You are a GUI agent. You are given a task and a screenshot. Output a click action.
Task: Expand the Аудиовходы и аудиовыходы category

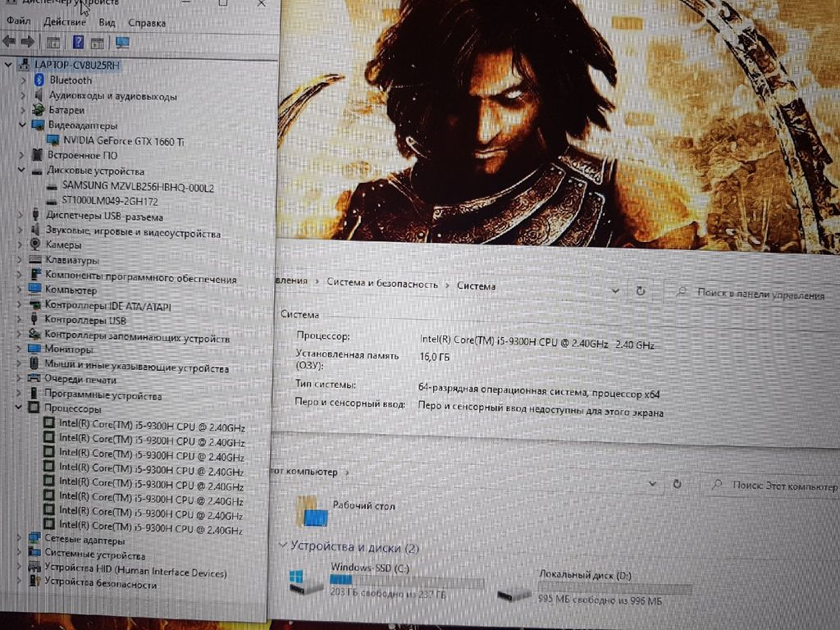pos(23,95)
